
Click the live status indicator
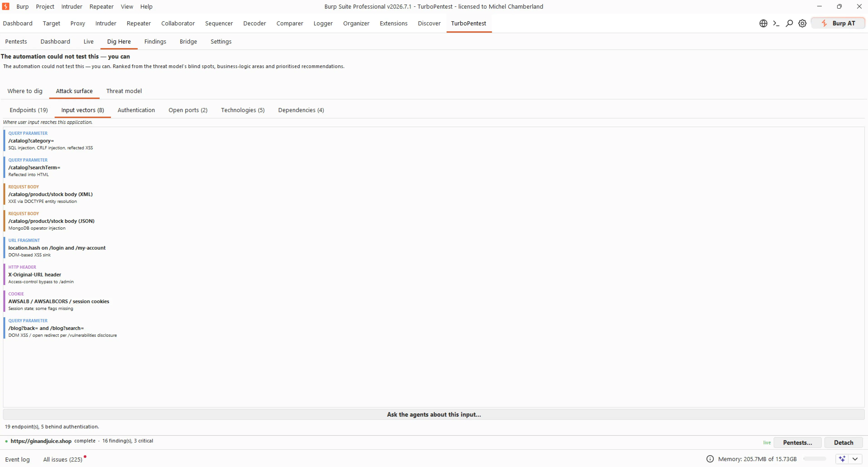[767, 443]
